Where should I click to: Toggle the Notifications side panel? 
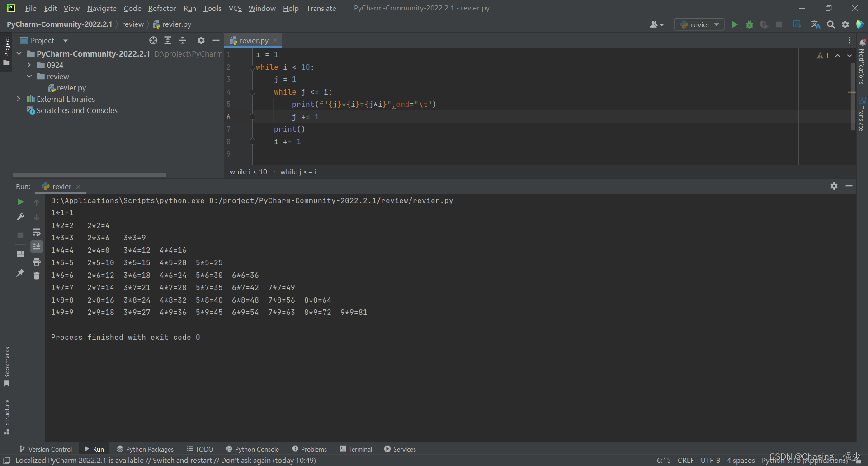point(862,62)
